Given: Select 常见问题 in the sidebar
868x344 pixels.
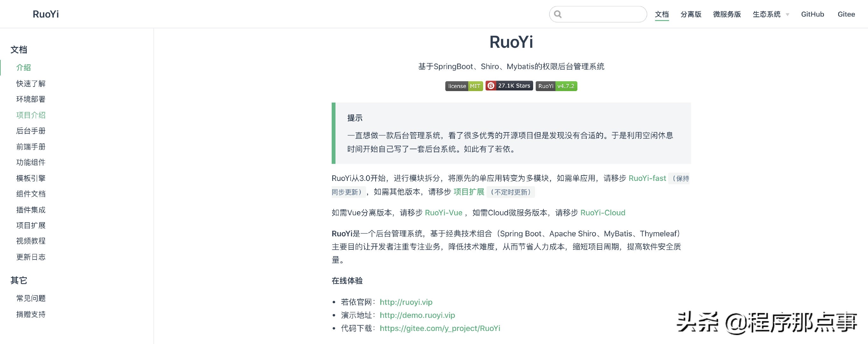Looking at the screenshot, I should click(x=31, y=298).
